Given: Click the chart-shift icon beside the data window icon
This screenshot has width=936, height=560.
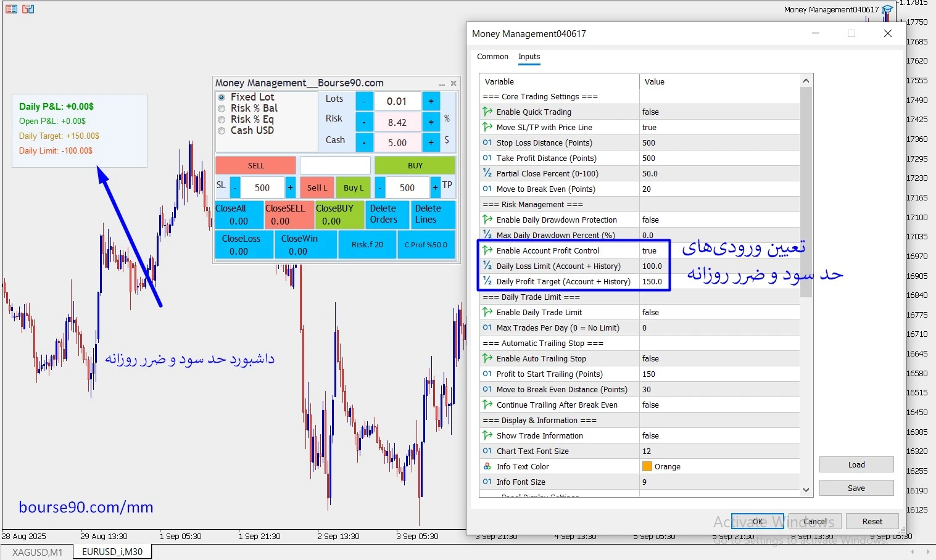Looking at the screenshot, I should click(28, 9).
